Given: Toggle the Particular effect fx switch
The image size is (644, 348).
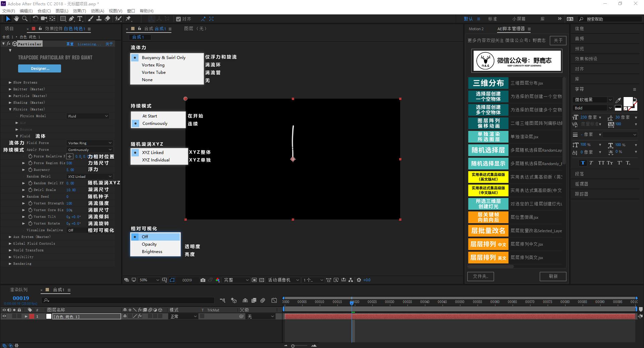Looking at the screenshot, I should [9, 44].
